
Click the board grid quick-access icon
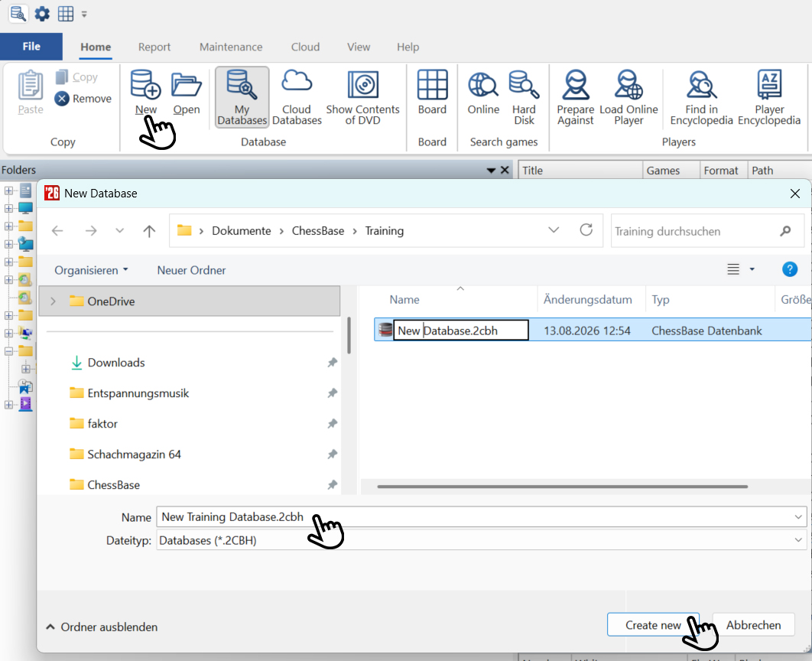tap(65, 14)
